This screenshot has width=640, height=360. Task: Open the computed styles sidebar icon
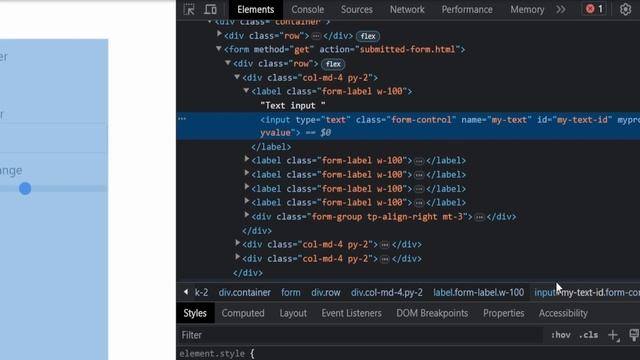pyautogui.click(x=634, y=335)
